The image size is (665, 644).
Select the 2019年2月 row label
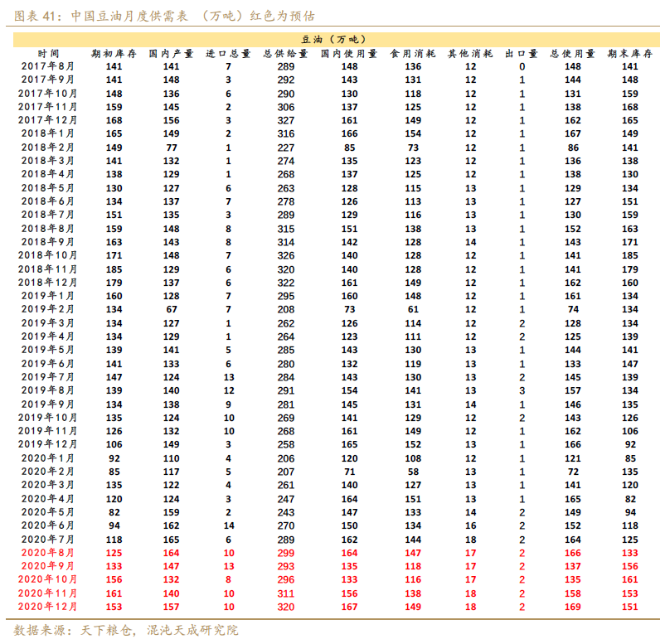(47, 309)
